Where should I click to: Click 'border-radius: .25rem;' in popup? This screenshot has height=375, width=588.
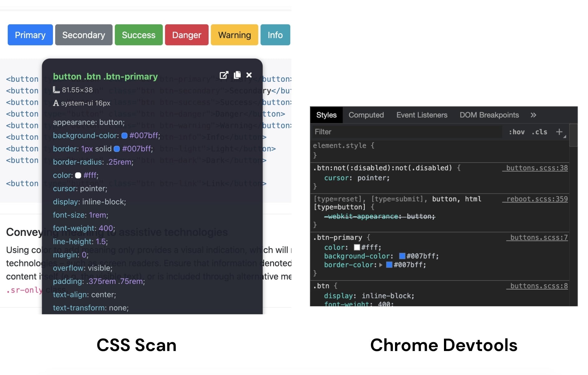(93, 162)
